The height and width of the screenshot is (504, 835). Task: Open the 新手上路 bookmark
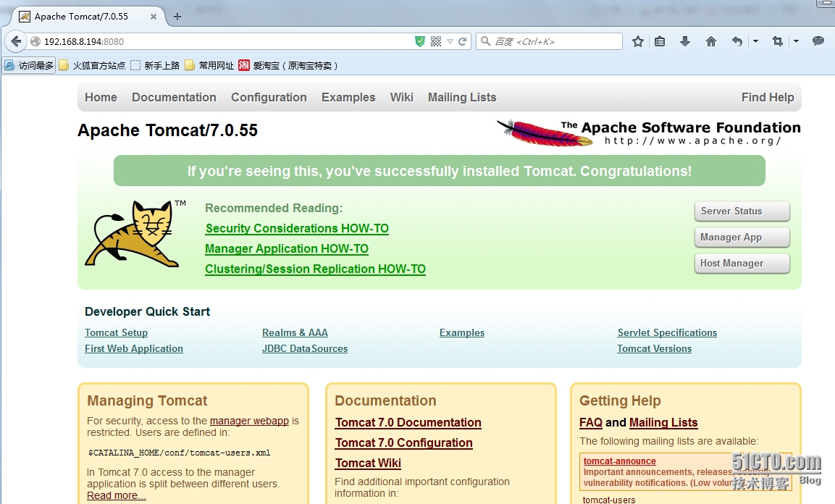(155, 65)
